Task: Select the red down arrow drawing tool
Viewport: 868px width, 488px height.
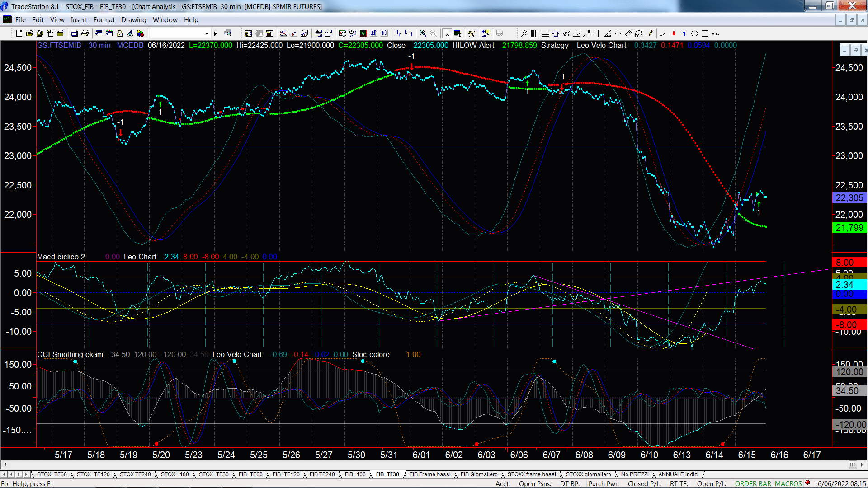Action: 674,33
